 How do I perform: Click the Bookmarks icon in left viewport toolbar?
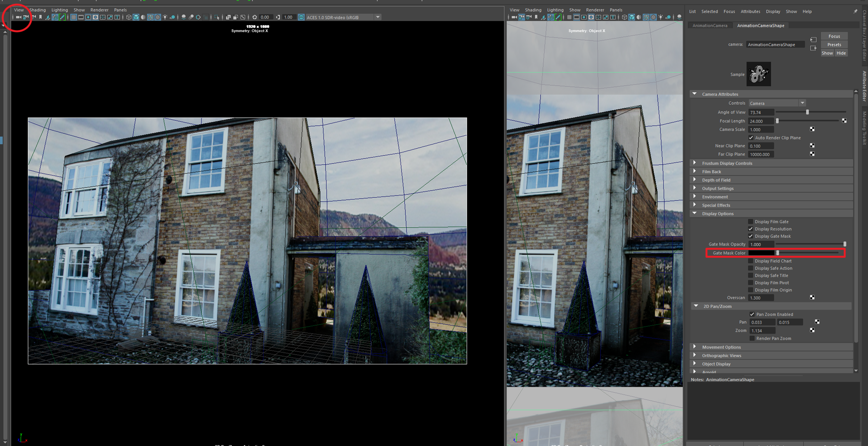click(x=41, y=17)
